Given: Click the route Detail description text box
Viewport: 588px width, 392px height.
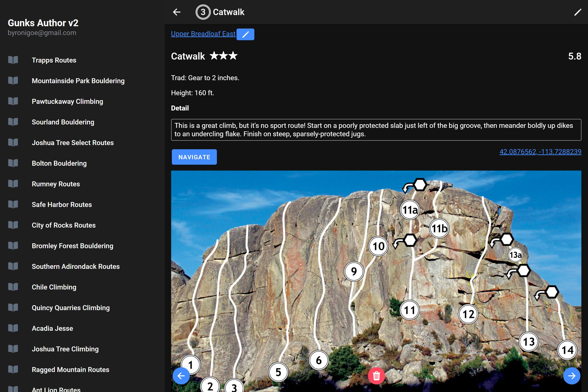Looking at the screenshot, I should [376, 130].
